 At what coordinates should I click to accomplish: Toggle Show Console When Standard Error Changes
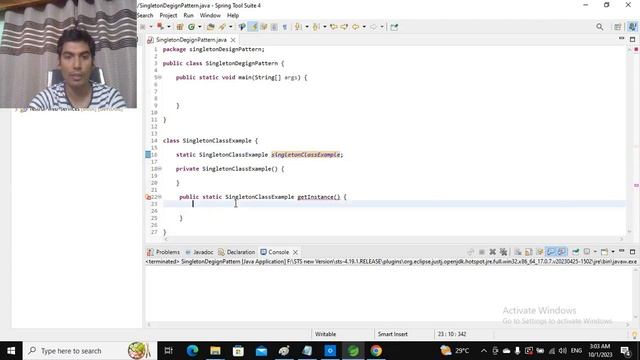562,252
